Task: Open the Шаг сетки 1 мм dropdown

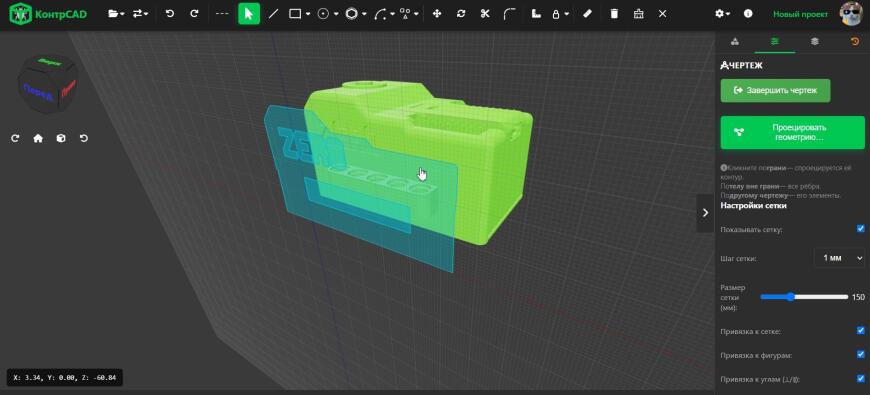Action: [839, 258]
